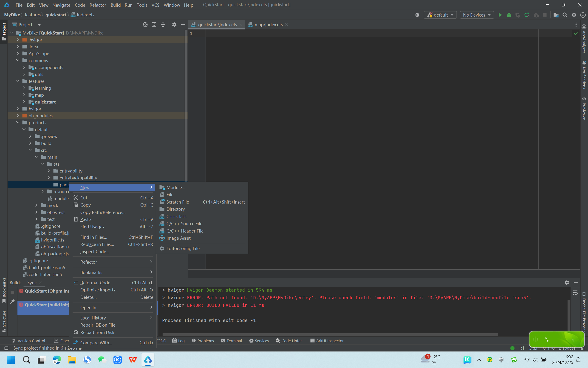Viewport: 588px width, 368px height.
Task: Click the Windows Start button
Action: click(x=11, y=360)
